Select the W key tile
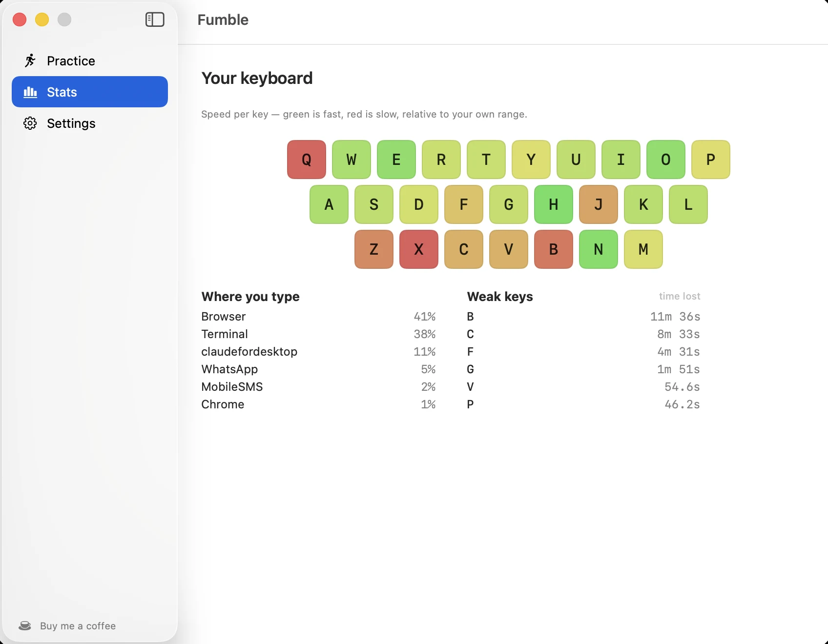Screen dimensions: 828x644 point(352,160)
